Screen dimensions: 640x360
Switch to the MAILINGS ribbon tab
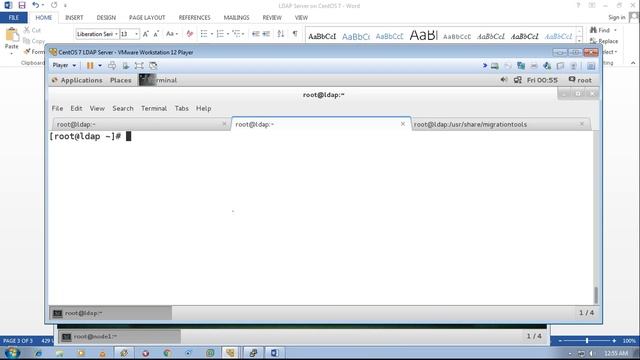point(236,18)
